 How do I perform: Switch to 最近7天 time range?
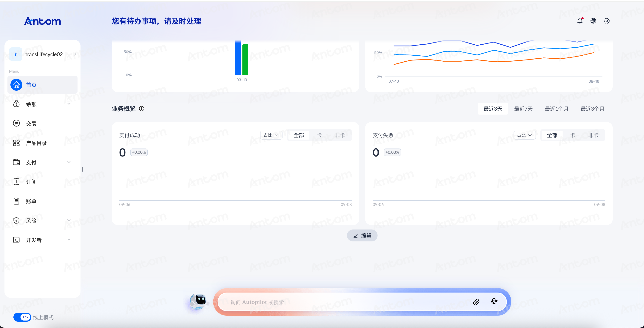click(x=523, y=109)
